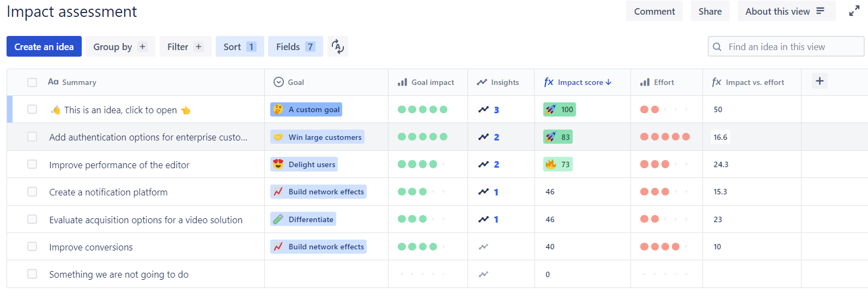
Task: Open Fields selector
Action: point(295,46)
